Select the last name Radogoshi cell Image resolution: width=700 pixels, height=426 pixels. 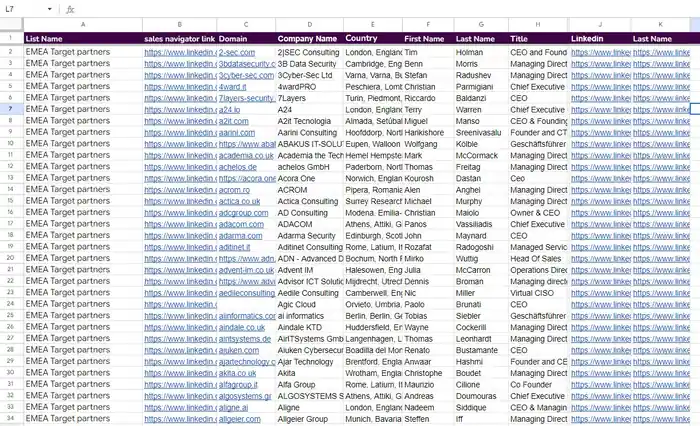(x=481, y=247)
